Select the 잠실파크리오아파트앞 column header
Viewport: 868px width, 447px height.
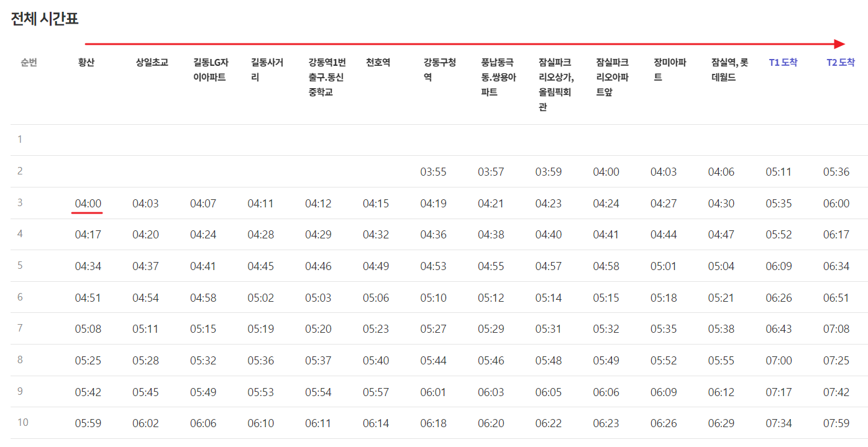[612, 78]
